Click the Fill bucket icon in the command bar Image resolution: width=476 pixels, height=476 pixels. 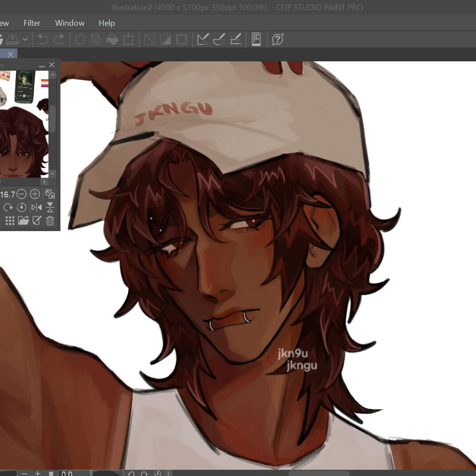(112, 40)
